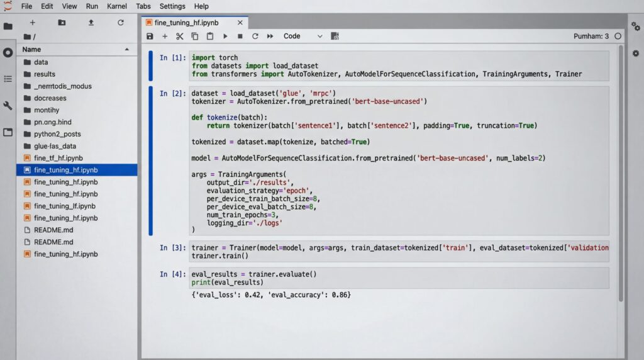This screenshot has height=360, width=644.
Task: Open the cell type Code dropdown
Action: (x=303, y=36)
